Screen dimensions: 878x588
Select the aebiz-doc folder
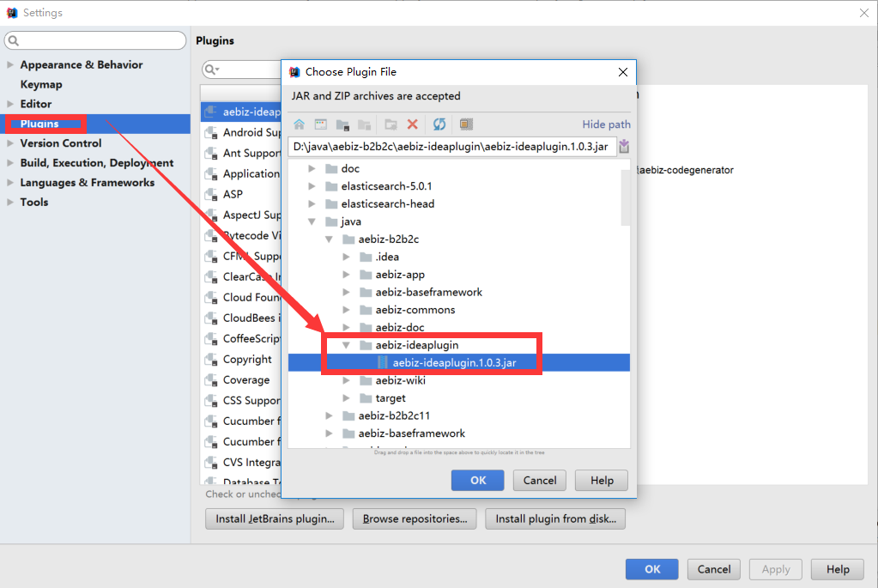tap(400, 328)
